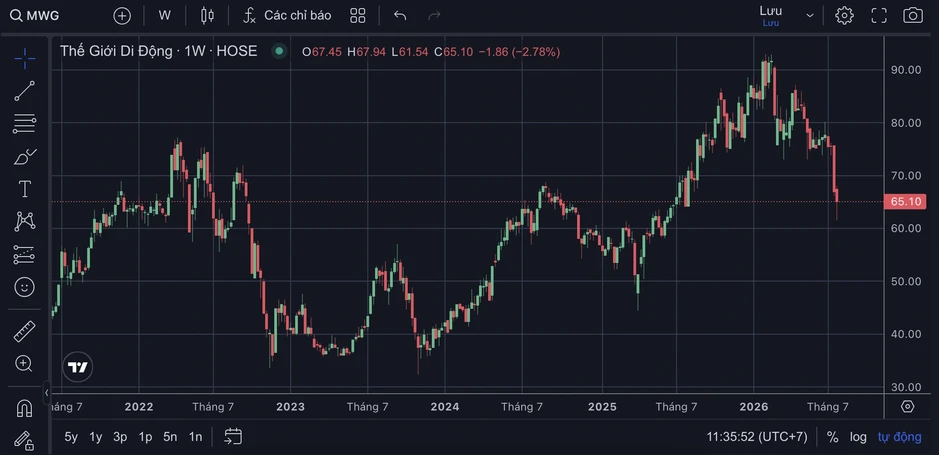Open the indicator templates grid icon

pos(358,16)
